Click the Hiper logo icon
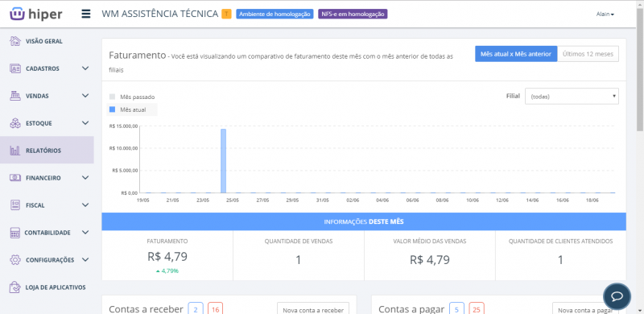 pos(17,14)
